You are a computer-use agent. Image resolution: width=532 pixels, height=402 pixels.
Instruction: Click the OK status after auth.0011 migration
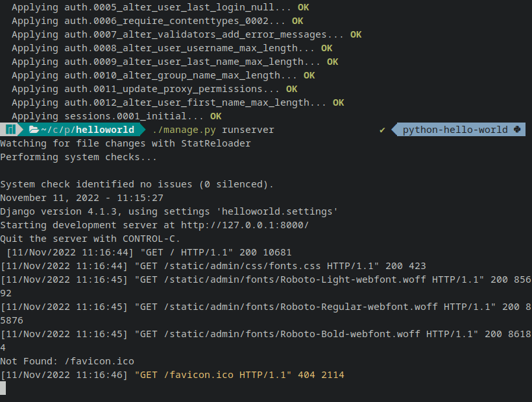click(292, 89)
